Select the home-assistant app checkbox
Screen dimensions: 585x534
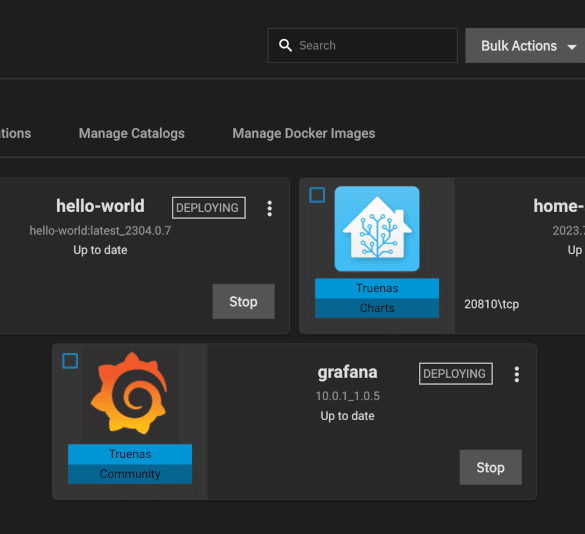point(317,195)
